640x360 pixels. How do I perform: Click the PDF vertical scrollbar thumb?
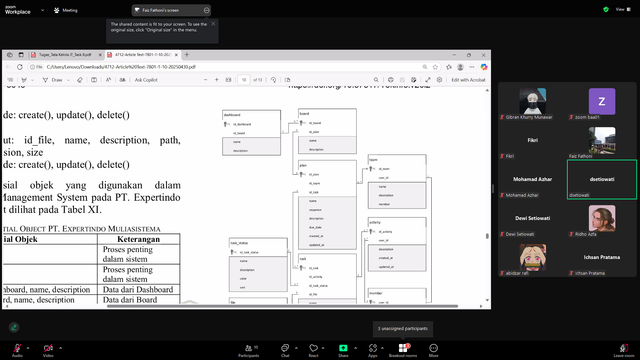click(x=487, y=236)
